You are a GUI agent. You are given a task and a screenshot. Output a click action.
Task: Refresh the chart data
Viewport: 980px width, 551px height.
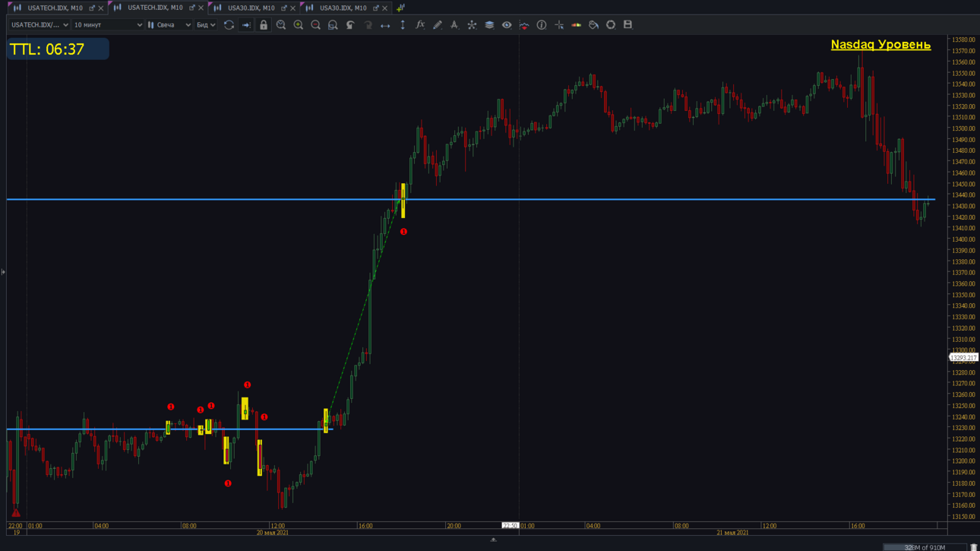coord(229,25)
